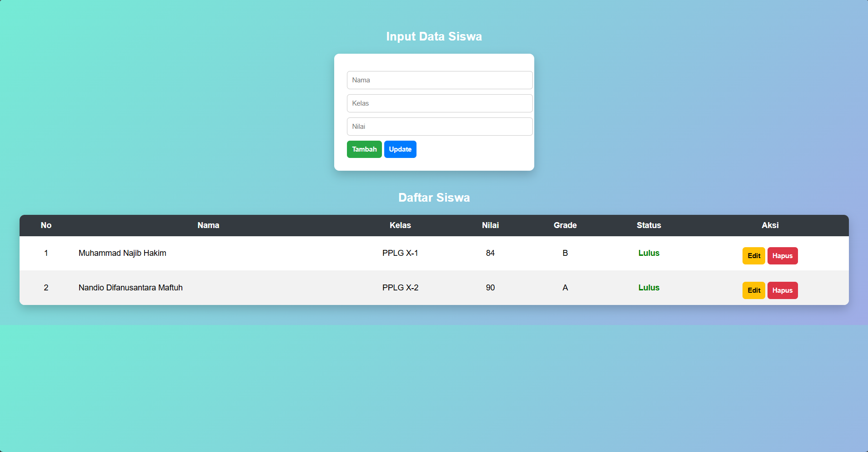Hapus the Nandio Difanusantara Maftuh row
Viewport: 868px width, 452px height.
click(782, 290)
